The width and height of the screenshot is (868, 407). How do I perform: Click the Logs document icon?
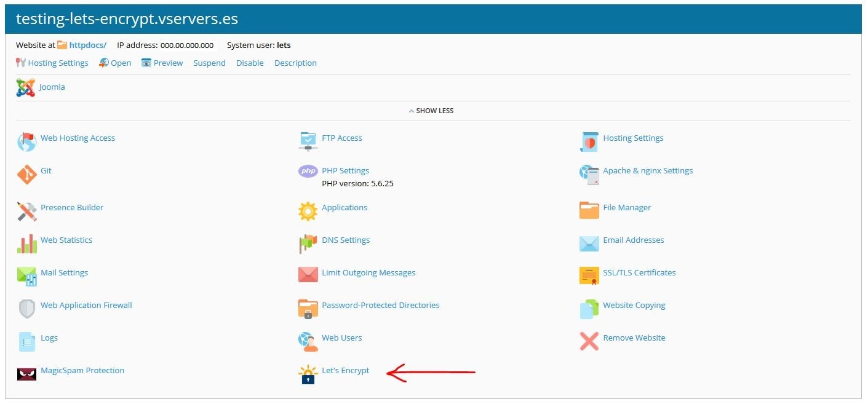(26, 341)
